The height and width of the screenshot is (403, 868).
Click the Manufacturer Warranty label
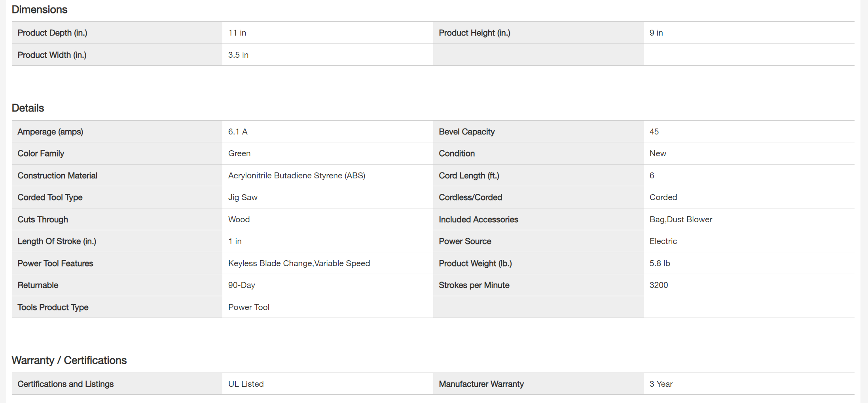click(481, 384)
